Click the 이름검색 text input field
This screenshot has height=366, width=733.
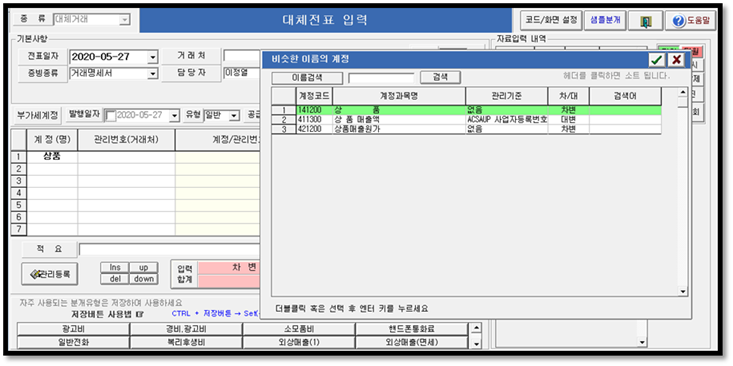coord(381,78)
